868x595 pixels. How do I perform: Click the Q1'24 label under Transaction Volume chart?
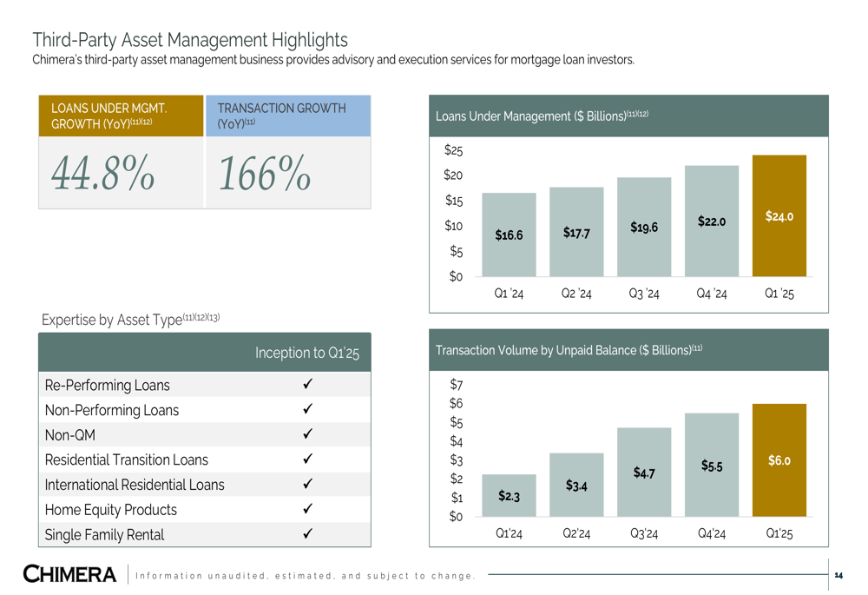click(509, 533)
